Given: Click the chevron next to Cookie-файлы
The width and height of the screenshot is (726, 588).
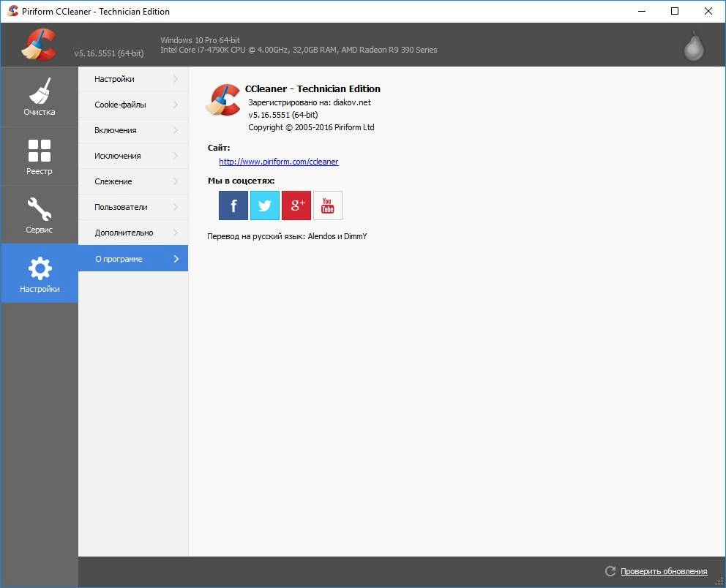Looking at the screenshot, I should (x=176, y=105).
